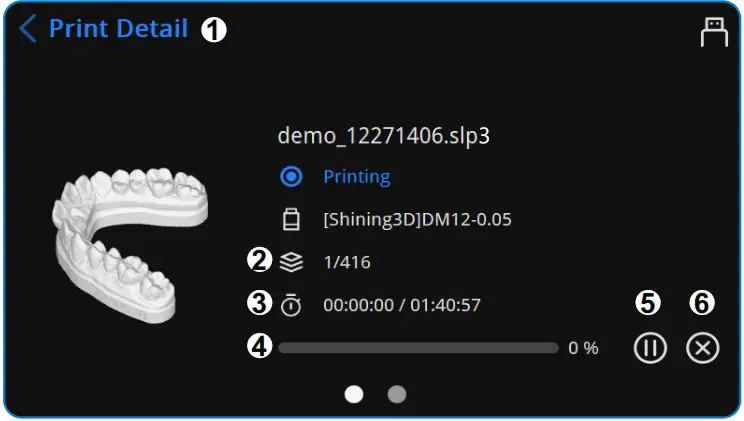Viewport: 744px width, 421px height.
Task: Click the Print Detail title
Action: click(119, 28)
